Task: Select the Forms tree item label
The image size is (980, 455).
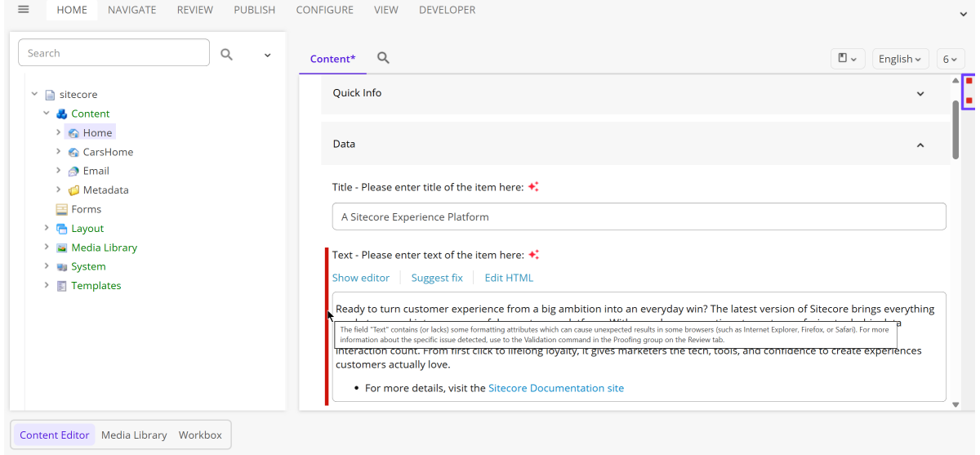Action: [87, 209]
